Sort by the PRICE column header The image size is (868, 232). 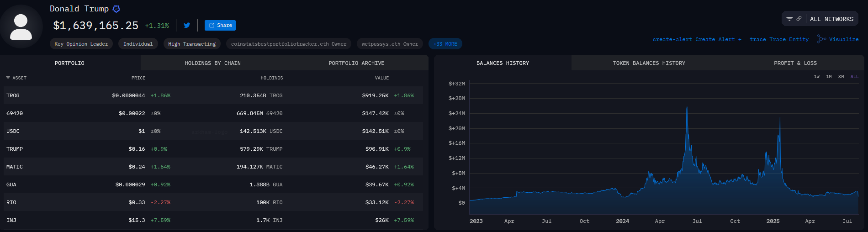pos(138,78)
